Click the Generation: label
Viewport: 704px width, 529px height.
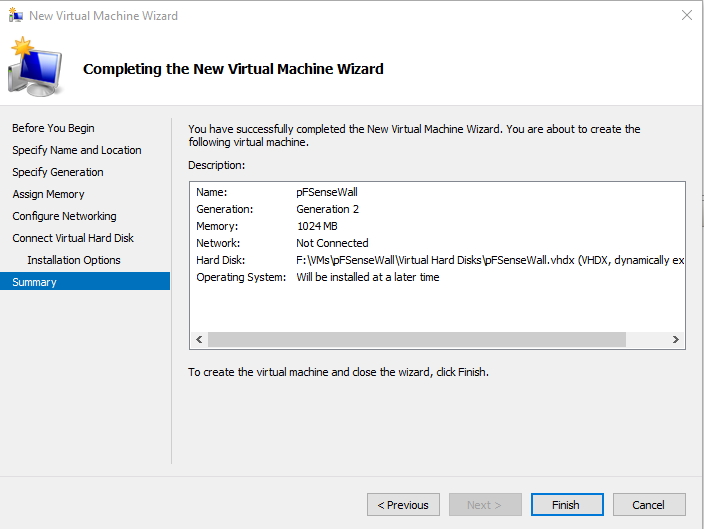[224, 209]
